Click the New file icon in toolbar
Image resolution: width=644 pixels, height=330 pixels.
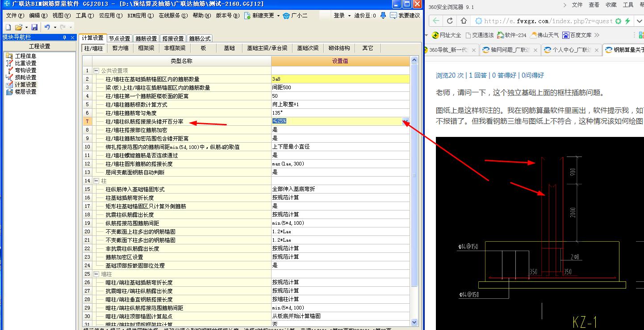(8, 27)
